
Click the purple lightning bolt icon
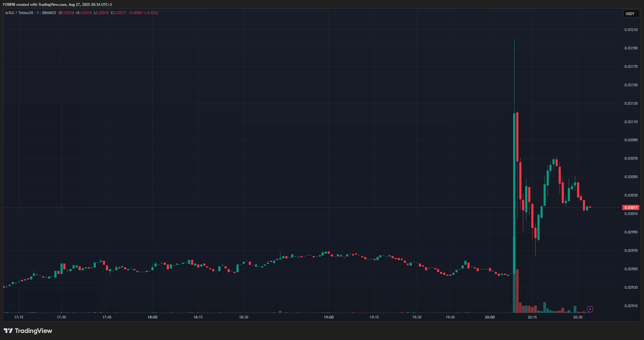pos(590,309)
